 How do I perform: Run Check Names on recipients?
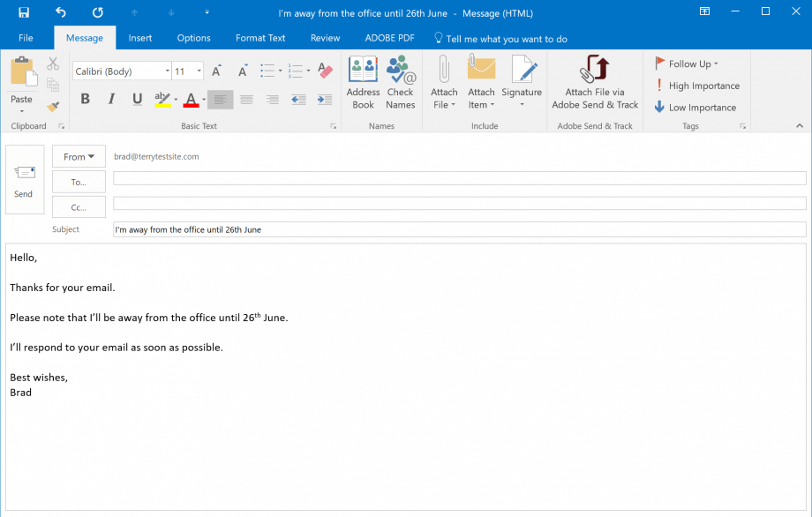(x=400, y=82)
